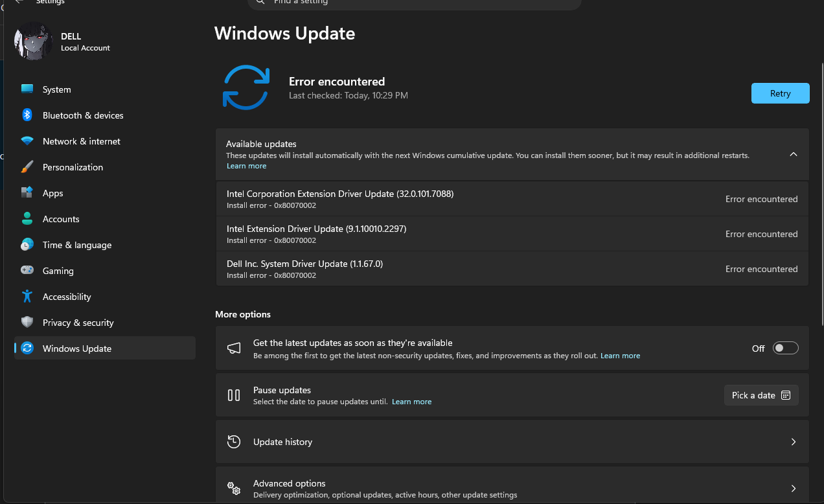Click the Time & language globe icon

[27, 245]
